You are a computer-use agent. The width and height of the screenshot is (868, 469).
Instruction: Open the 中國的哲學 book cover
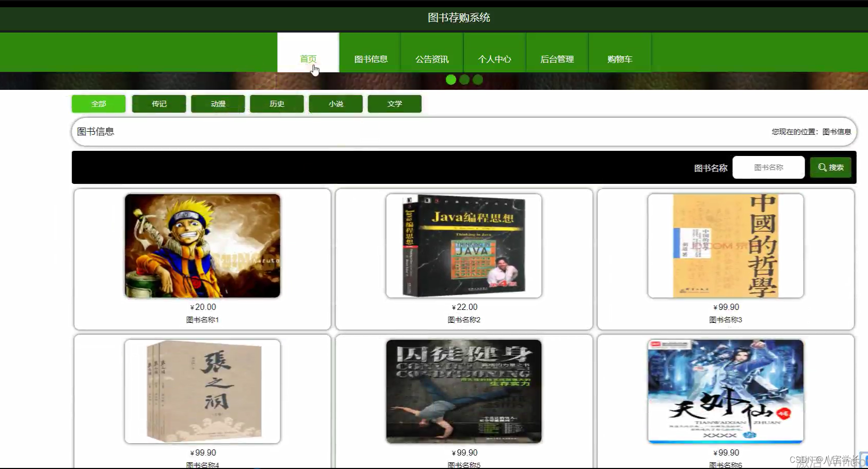pyautogui.click(x=725, y=246)
